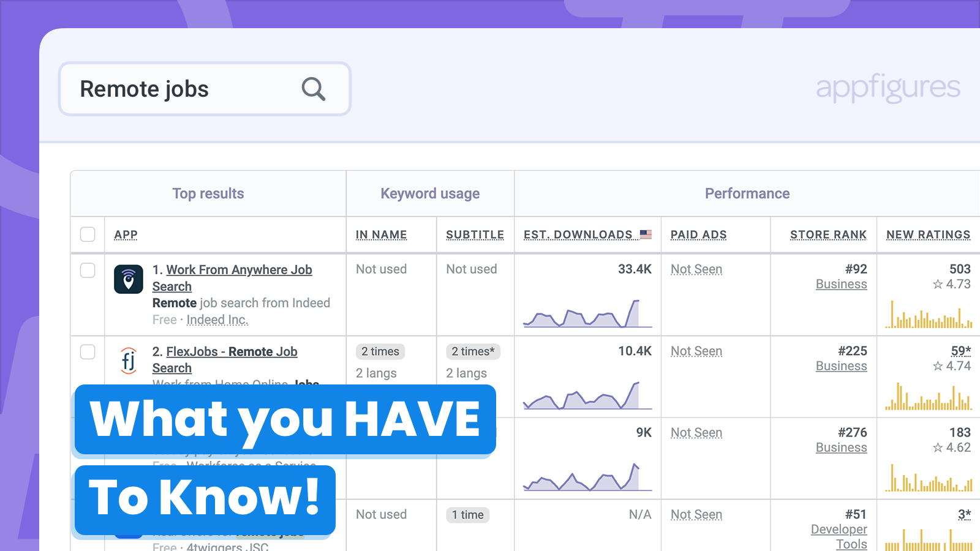Open ratings bar chart for 183 ratings row
The height and width of the screenshot is (551, 980).
(929, 478)
